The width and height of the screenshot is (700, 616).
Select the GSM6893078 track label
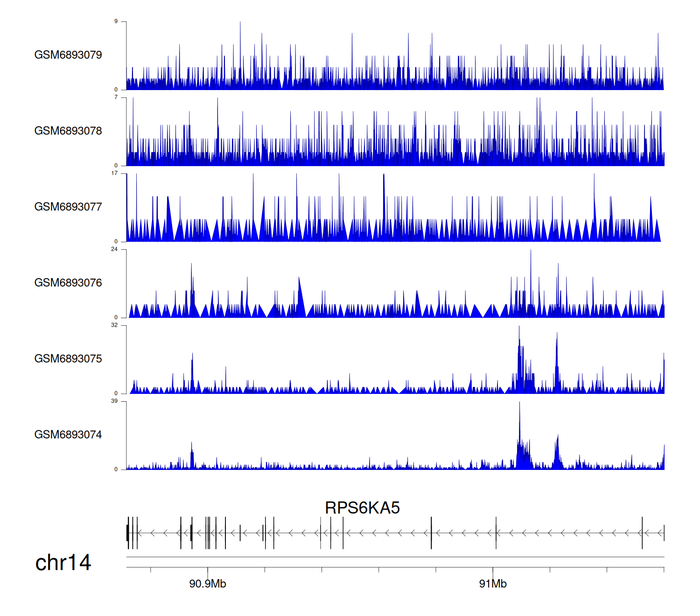(x=68, y=131)
